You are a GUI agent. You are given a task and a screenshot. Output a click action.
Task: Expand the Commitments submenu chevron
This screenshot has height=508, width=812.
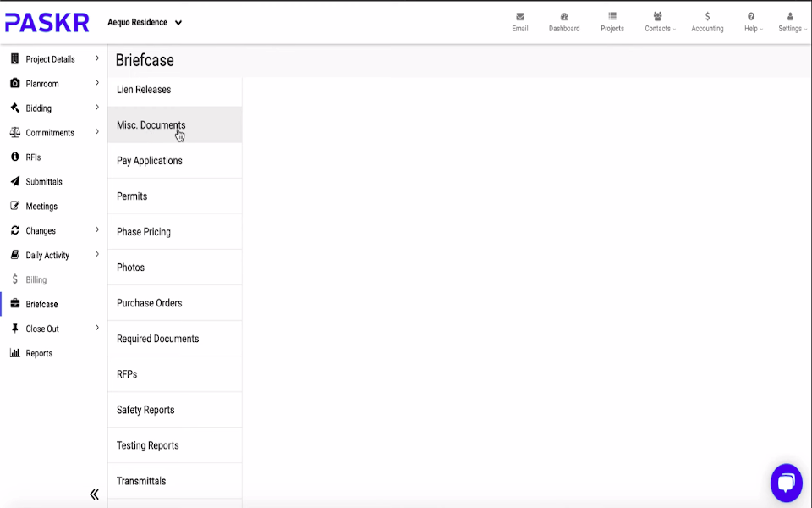96,132
